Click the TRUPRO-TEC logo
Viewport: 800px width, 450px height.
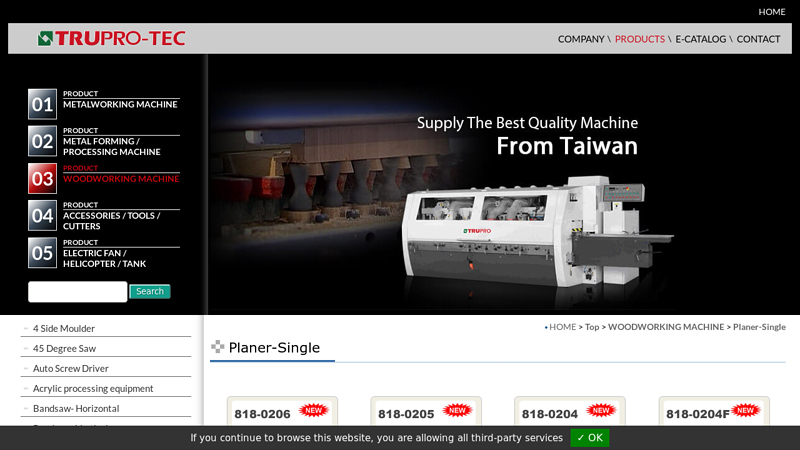click(x=111, y=39)
